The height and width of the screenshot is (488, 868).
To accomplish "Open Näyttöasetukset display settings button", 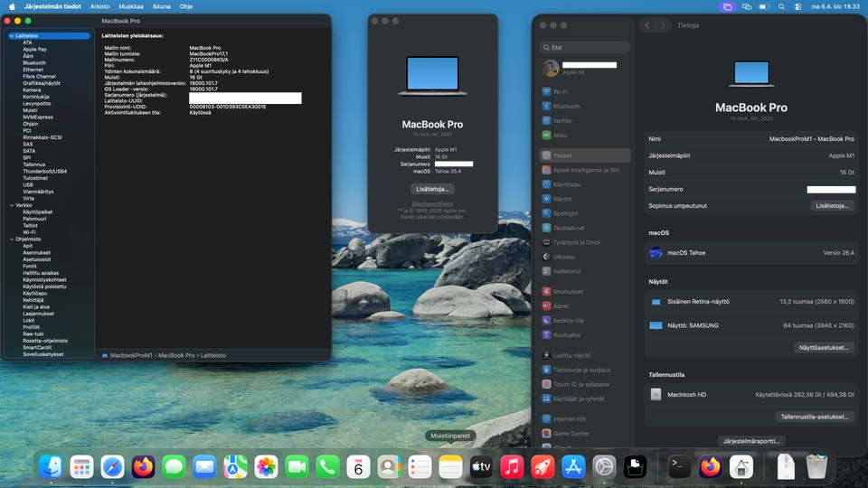I will tap(824, 347).
